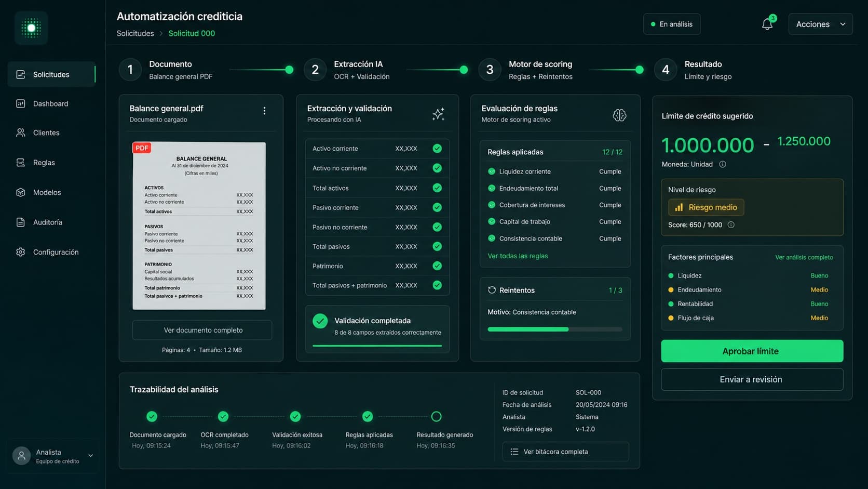Click the Patrimonio validation check
Screen dimensions: 868x489
437,266
